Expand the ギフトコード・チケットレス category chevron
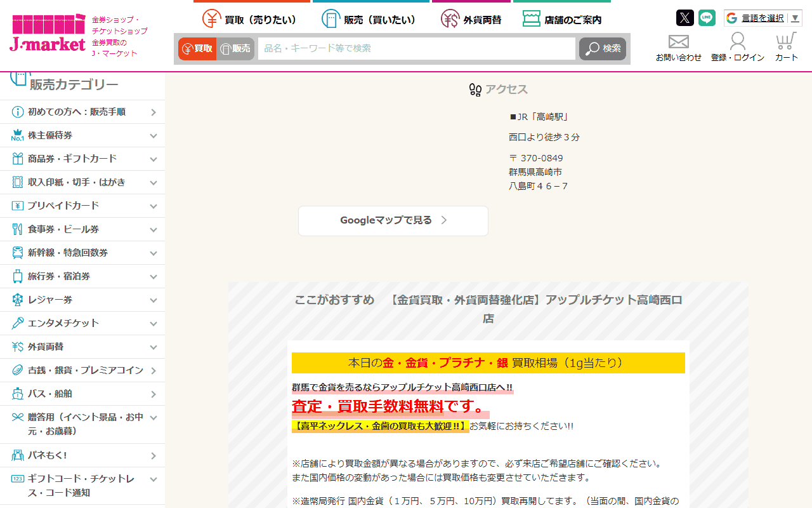The image size is (812, 508). [x=154, y=479]
